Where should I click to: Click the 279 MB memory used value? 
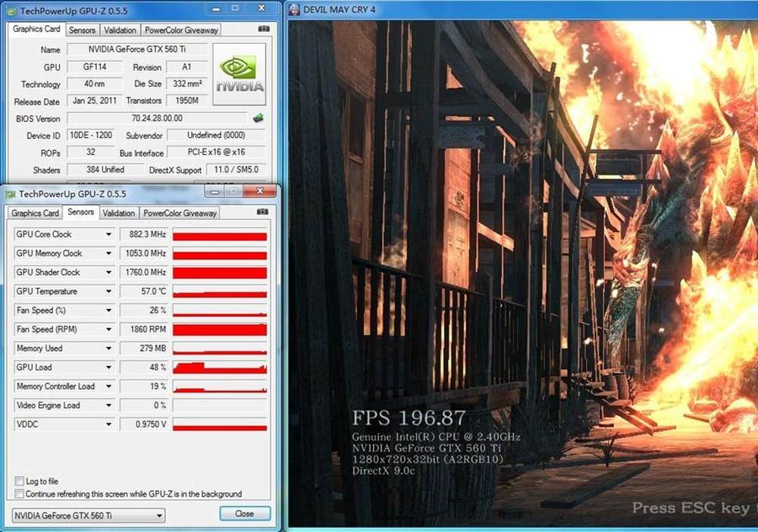144,349
